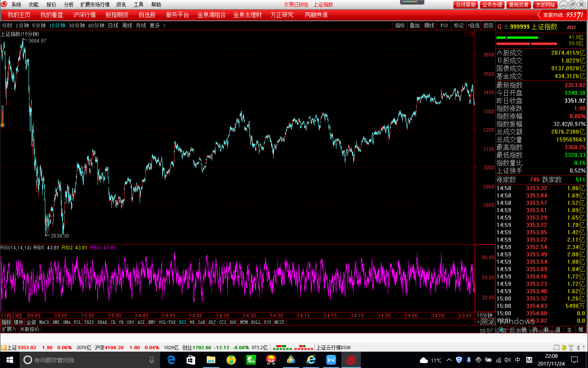This screenshot has width=588, height=368.
Task: Select the 60分钟 chart period
Action: 96,26
